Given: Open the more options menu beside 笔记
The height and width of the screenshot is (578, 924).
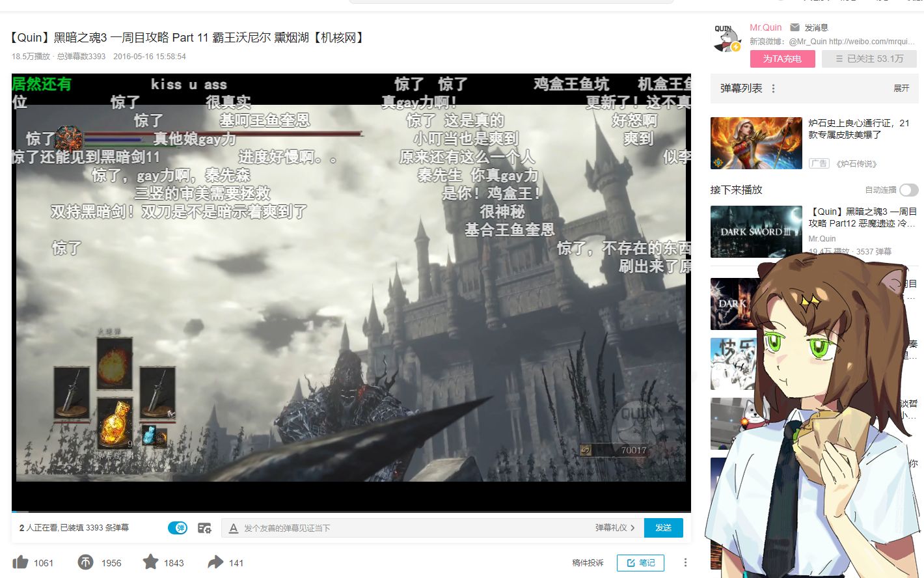Looking at the screenshot, I should pos(685,562).
